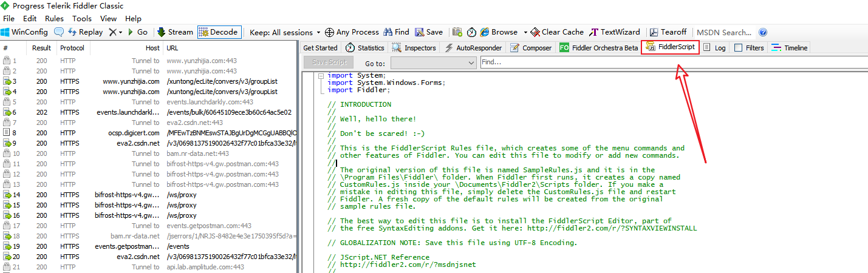Open the Rules menu
This screenshot has width=868, height=273.
[54, 19]
